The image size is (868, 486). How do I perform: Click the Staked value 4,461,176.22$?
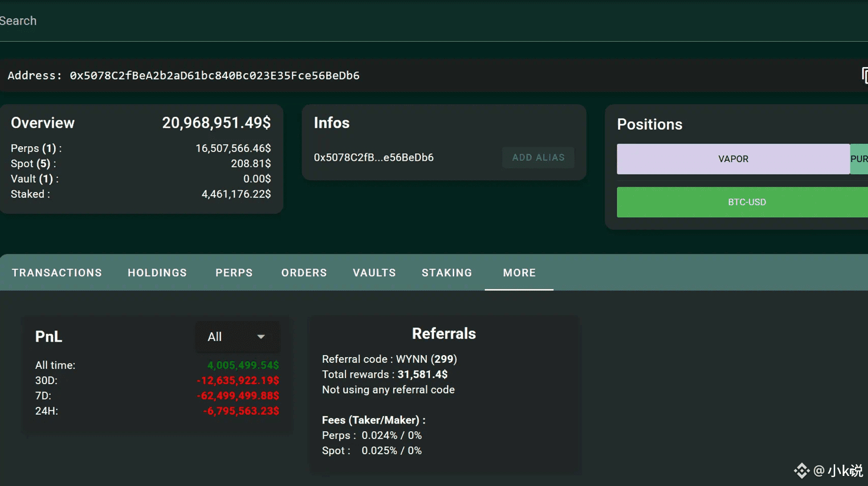click(236, 194)
